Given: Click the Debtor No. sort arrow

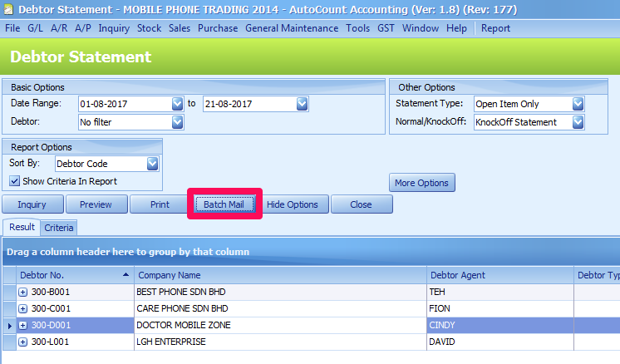Looking at the screenshot, I should click(125, 275).
